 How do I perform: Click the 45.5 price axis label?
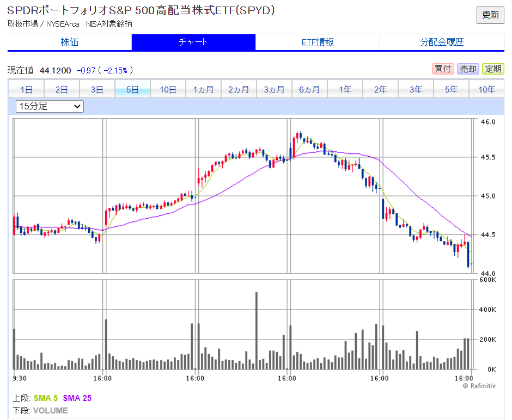488,157
